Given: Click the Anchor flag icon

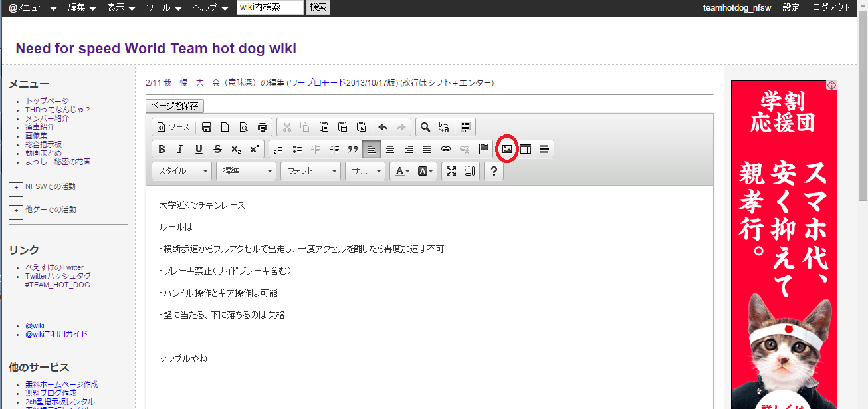Looking at the screenshot, I should pos(483,149).
